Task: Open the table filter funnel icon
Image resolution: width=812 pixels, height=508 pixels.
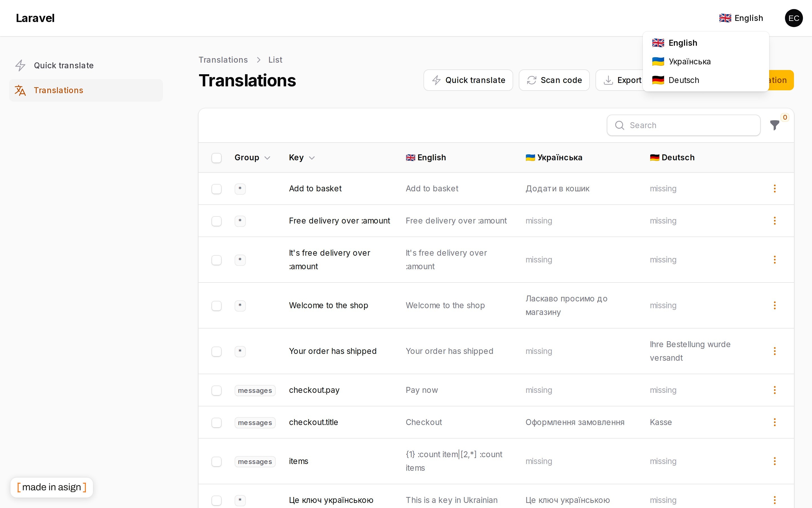Action: [775, 125]
